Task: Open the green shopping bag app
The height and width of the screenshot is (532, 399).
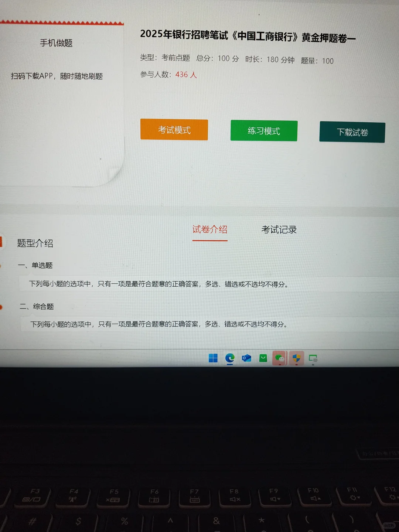Action: pos(263,358)
